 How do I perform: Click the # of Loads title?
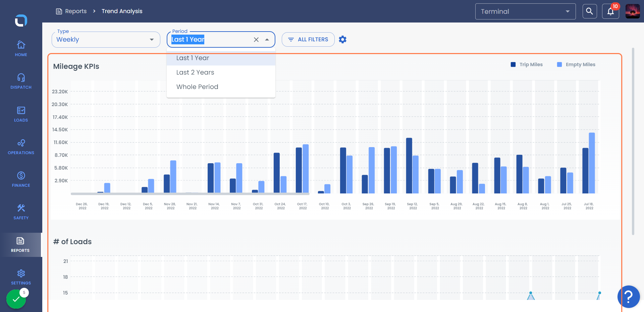[72, 242]
